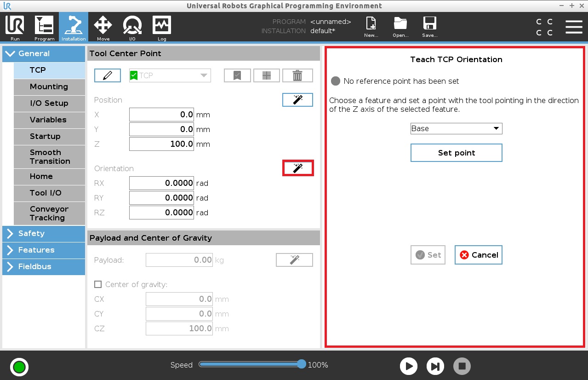Open Variables settings
Viewport: 588px width, 380px height.
49,120
